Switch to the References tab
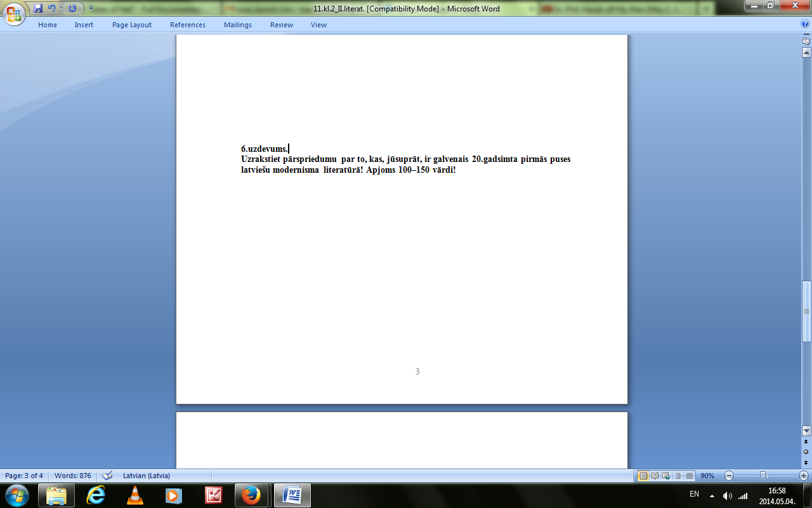Image resolution: width=812 pixels, height=508 pixels. click(188, 25)
